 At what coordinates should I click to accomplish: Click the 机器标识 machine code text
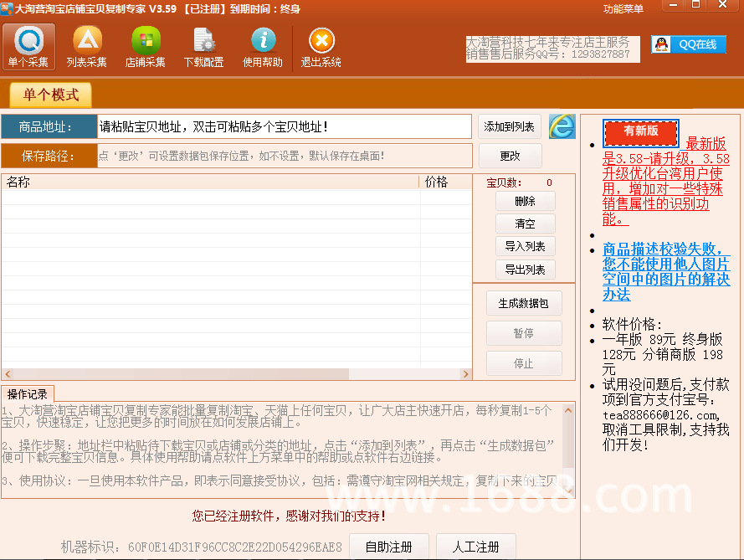[201, 547]
